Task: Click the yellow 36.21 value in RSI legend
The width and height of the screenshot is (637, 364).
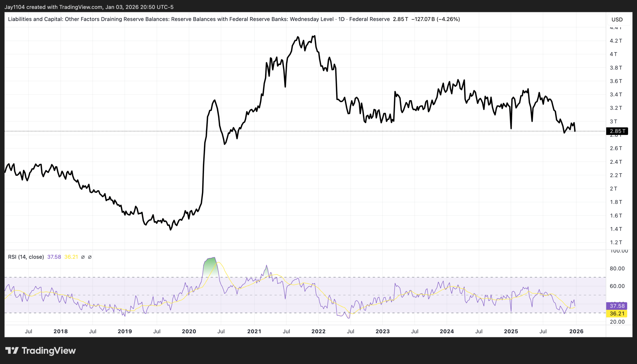Action: (71, 257)
